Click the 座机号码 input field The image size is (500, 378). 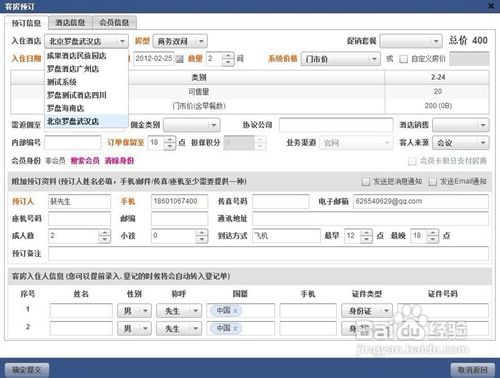[x=79, y=219]
